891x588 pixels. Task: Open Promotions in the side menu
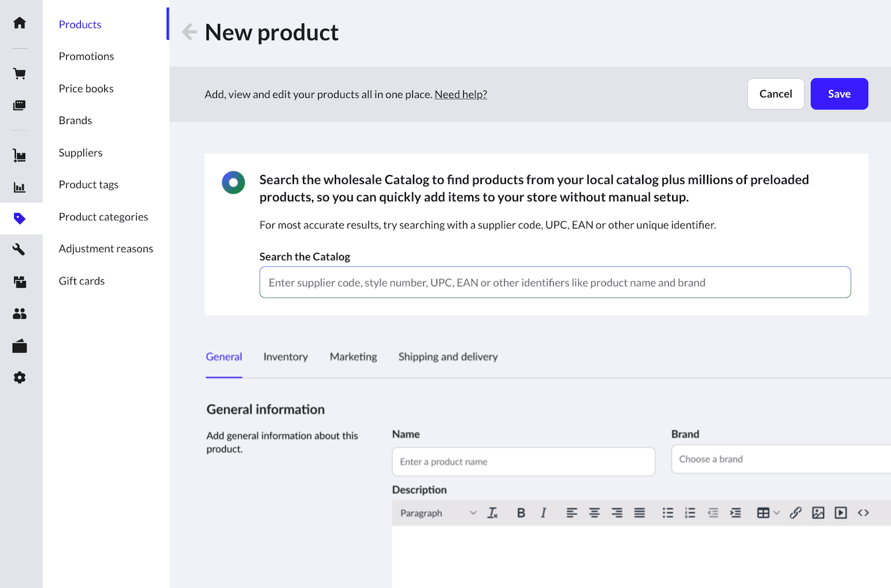click(87, 56)
